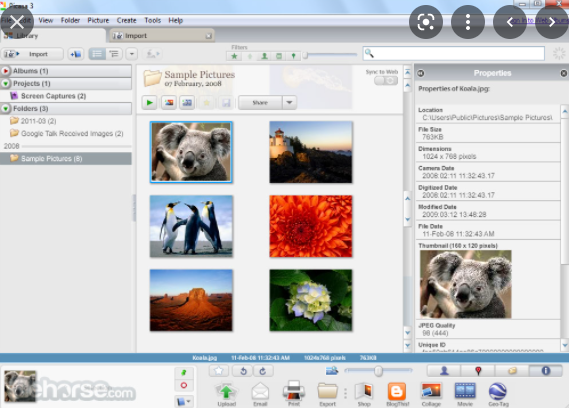Select the lighthouse thumbnail
The width and height of the screenshot is (569, 408).
tap(311, 152)
